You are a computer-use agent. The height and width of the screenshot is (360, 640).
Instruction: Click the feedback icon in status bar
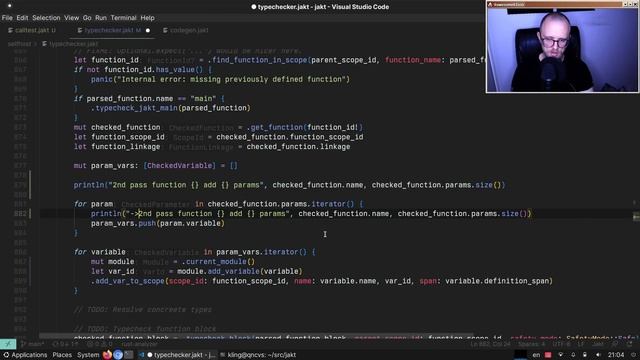click(615, 344)
